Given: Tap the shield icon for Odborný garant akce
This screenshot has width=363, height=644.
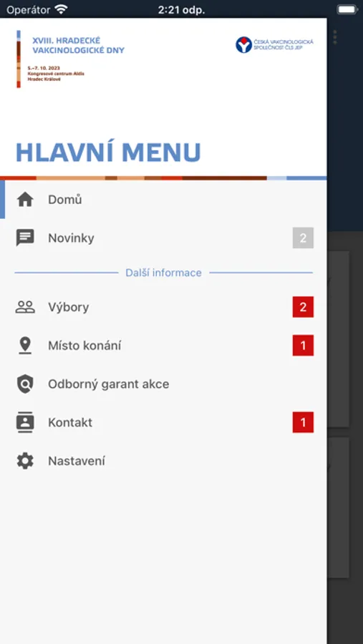Looking at the screenshot, I should (x=25, y=384).
